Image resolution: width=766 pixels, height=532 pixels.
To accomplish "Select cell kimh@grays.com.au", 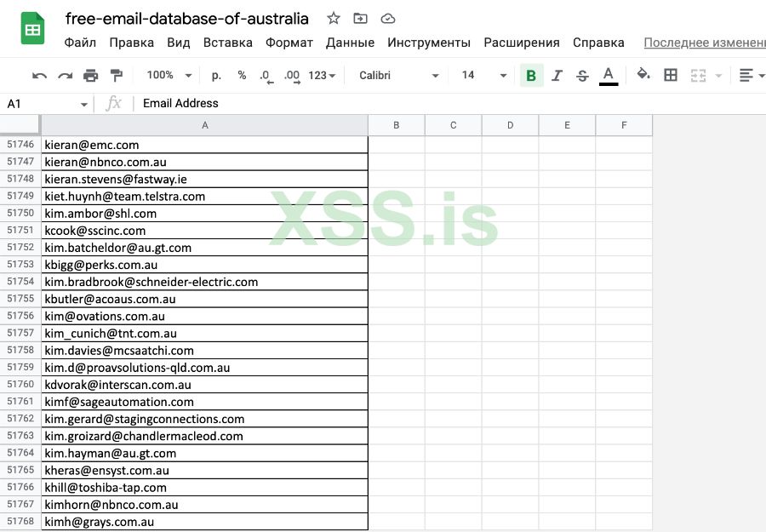I will 204,522.
